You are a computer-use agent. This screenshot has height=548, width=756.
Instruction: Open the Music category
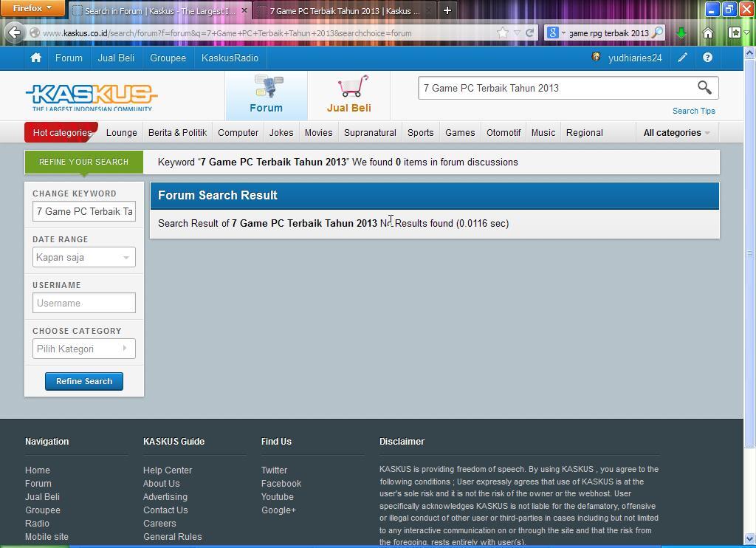pyautogui.click(x=543, y=133)
